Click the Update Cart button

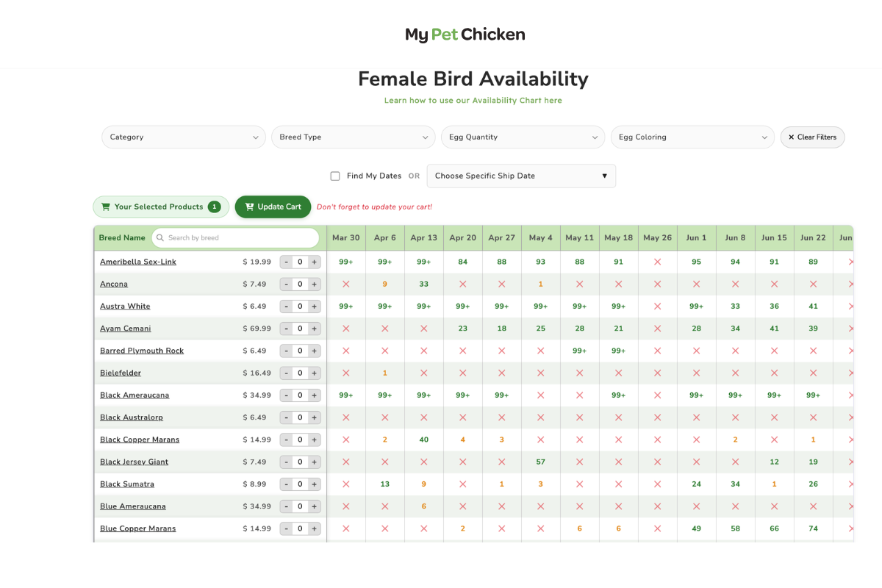point(273,207)
